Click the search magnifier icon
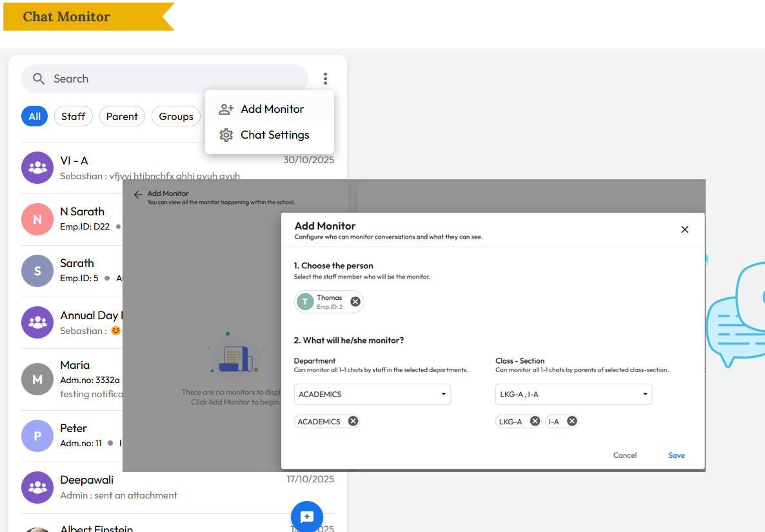Screen dimensions: 765x532 (x=39, y=79)
